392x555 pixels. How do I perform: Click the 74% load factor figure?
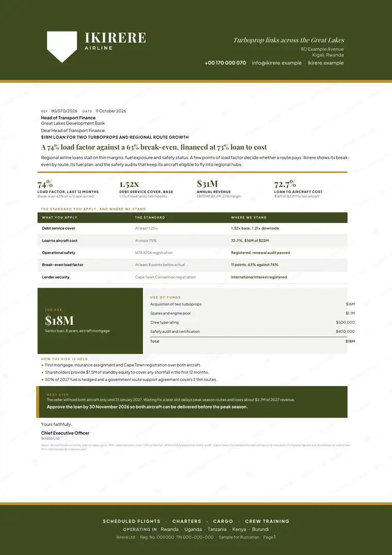click(x=45, y=184)
